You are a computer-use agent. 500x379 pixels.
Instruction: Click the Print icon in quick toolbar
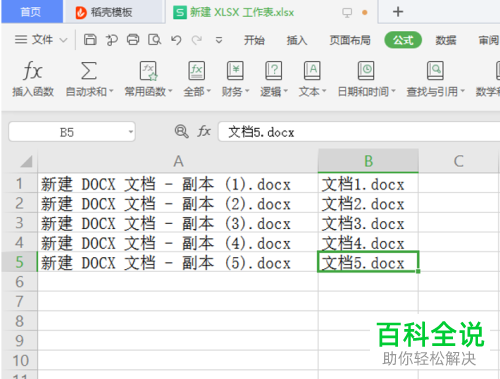tap(133, 40)
